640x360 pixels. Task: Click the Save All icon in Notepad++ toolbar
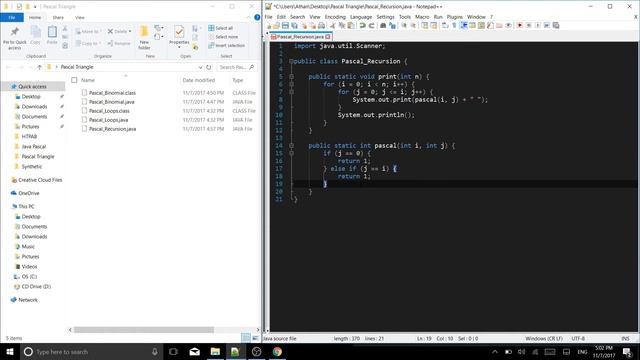click(x=294, y=25)
